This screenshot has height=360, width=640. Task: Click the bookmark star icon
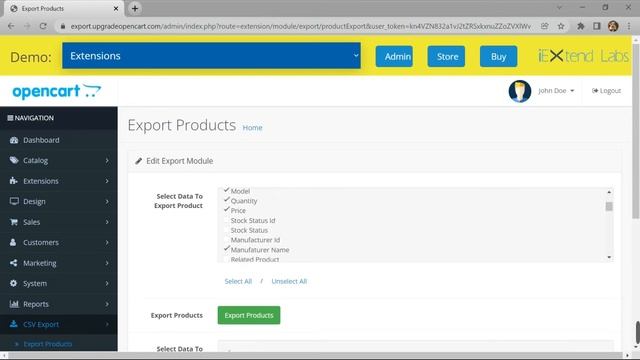point(561,26)
